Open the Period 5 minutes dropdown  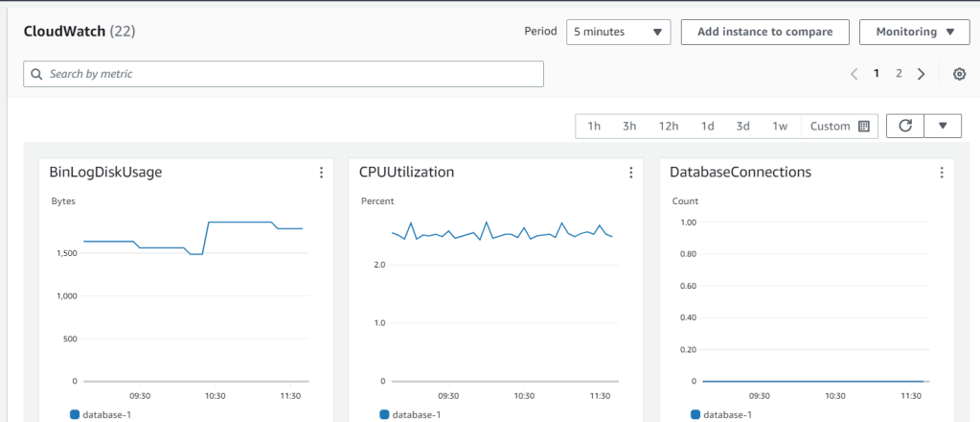(618, 32)
